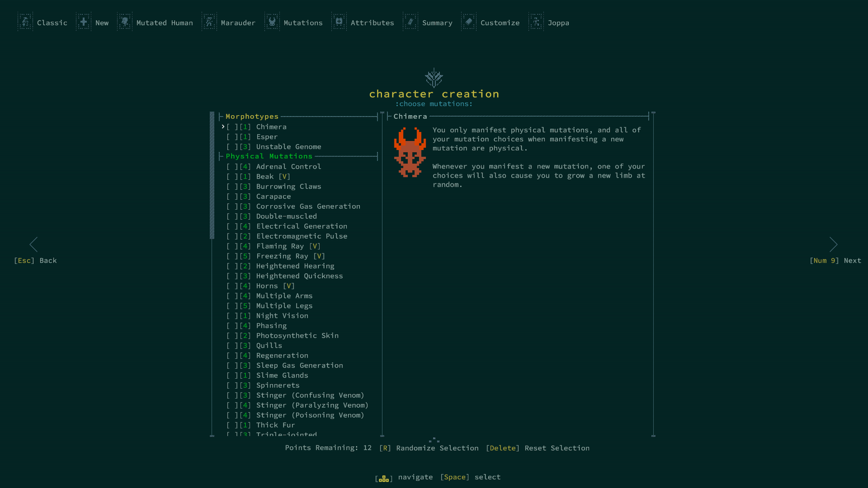Viewport: 868px width, 488px height.
Task: Click the Chimera demon portrait
Action: tap(410, 152)
